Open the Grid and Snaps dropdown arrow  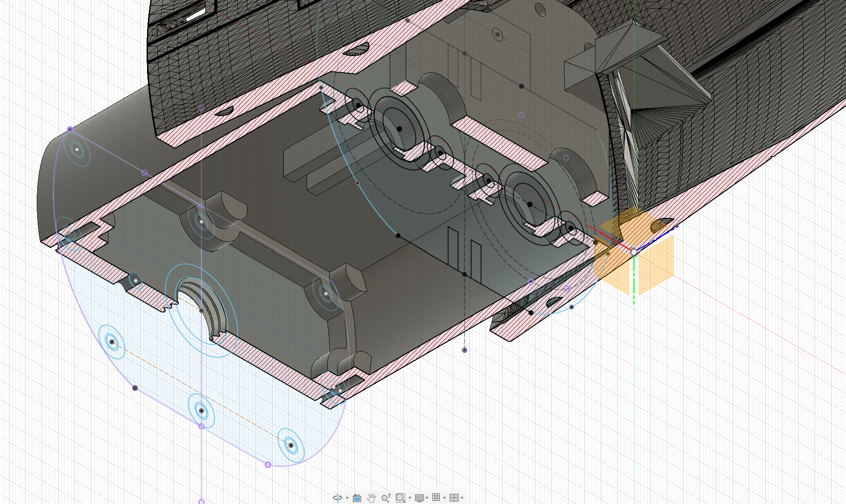pos(444,498)
